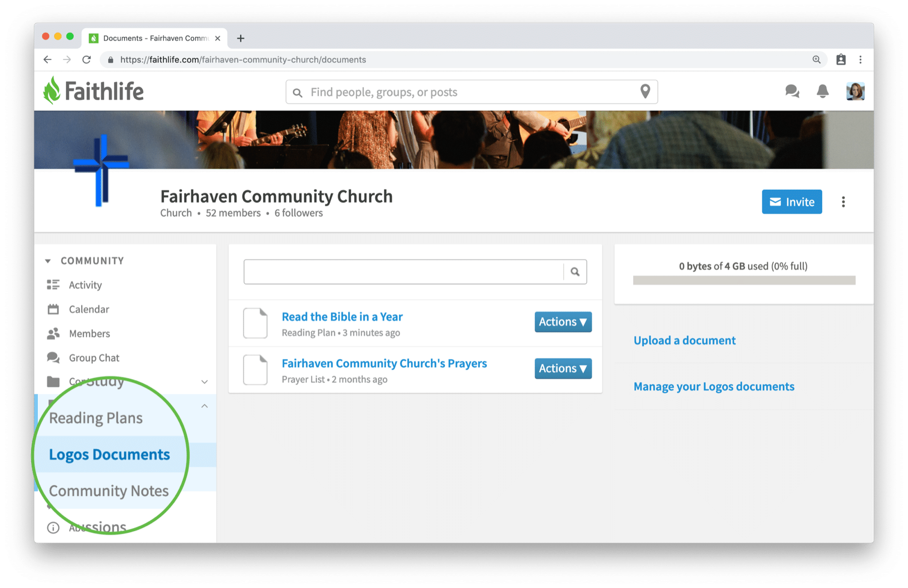Open the user profile avatar

pyautogui.click(x=855, y=91)
